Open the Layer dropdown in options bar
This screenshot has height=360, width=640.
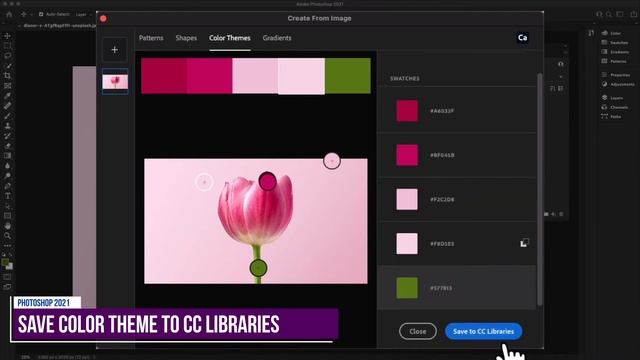(83, 14)
